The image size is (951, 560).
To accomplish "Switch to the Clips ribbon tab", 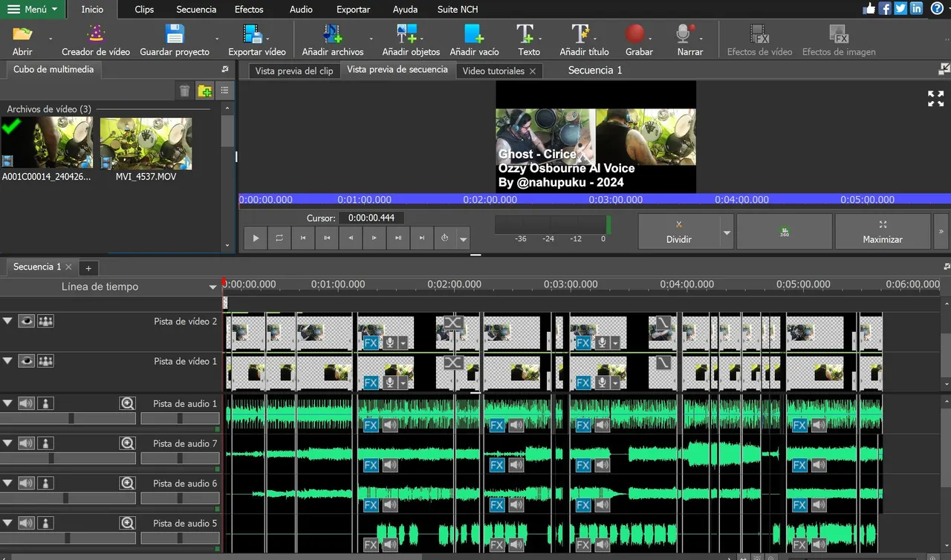I will 144,10.
